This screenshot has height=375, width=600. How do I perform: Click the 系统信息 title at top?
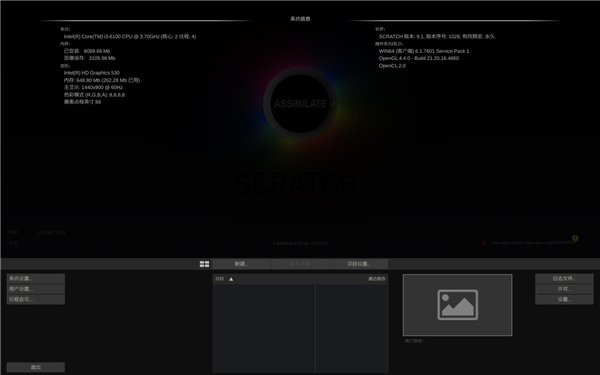pyautogui.click(x=300, y=18)
